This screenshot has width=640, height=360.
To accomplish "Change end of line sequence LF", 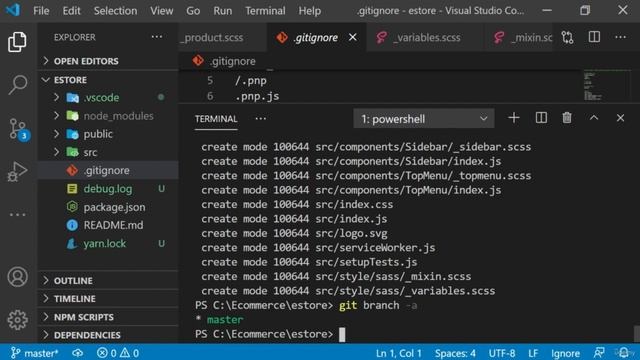I will [533, 353].
